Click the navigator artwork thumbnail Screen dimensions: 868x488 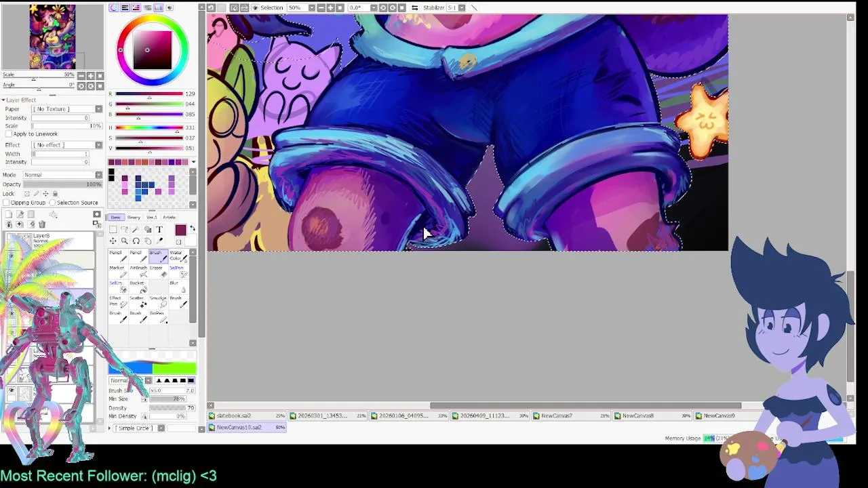(x=52, y=36)
